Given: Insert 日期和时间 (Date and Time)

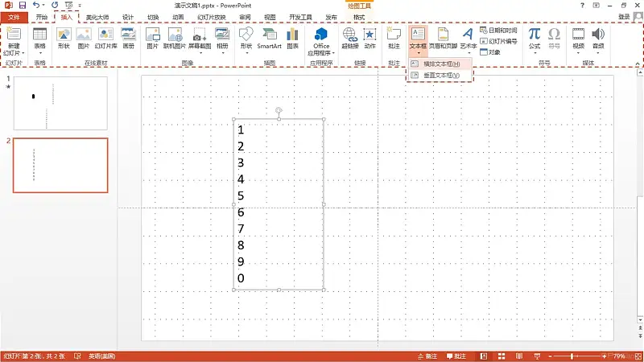Looking at the screenshot, I should click(x=502, y=30).
